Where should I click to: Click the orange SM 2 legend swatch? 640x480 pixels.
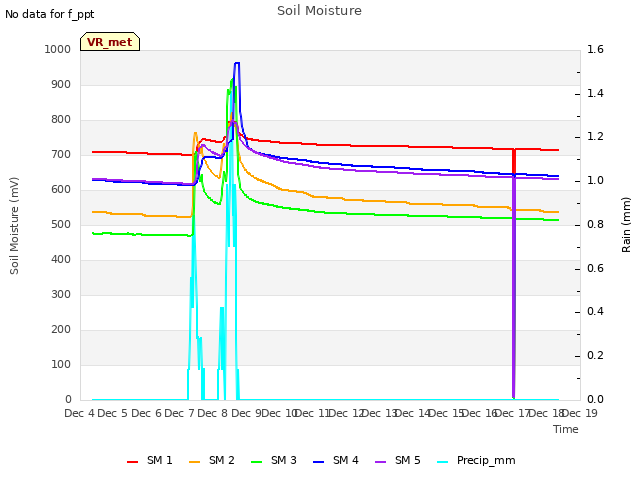(x=195, y=462)
